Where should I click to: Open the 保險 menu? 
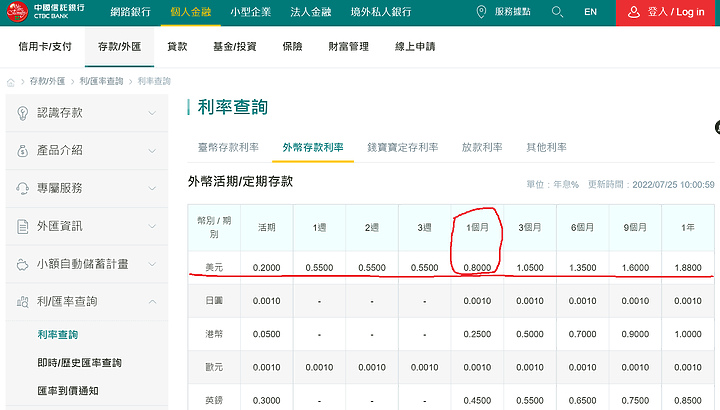(x=292, y=46)
